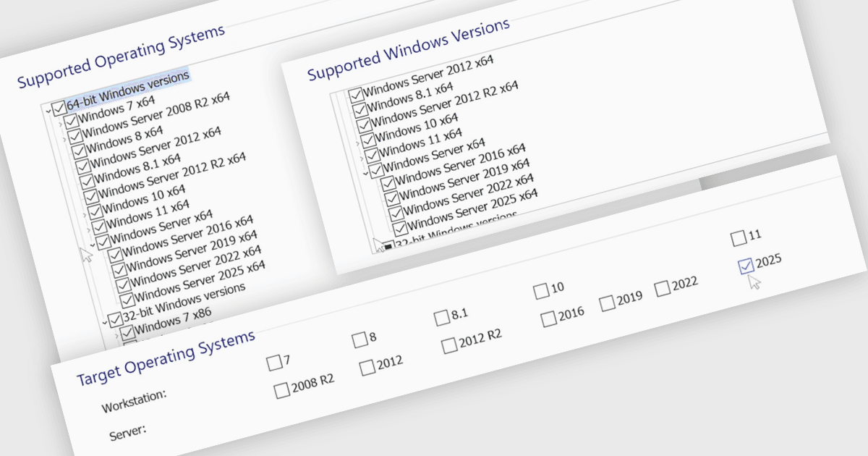868x456 pixels.
Task: Uncheck the Server 2025 checkbox in Target Operating Systems
Action: 746,266
